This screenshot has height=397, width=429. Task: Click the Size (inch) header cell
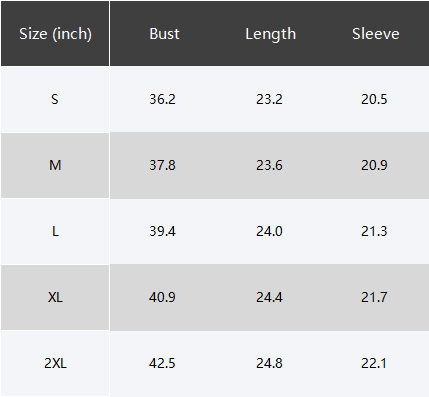point(55,34)
